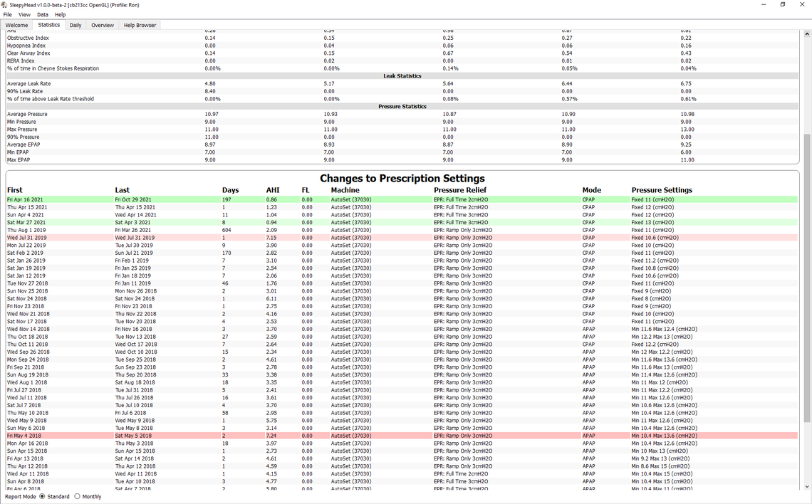Image resolution: width=812 pixels, height=504 pixels.
Task: Click the 'Fixed 12.2 (cmH2O)' pressure setting
Action: 655,344
